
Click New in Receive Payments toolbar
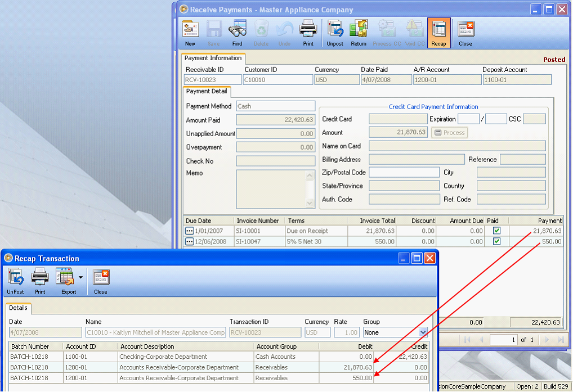pos(190,33)
